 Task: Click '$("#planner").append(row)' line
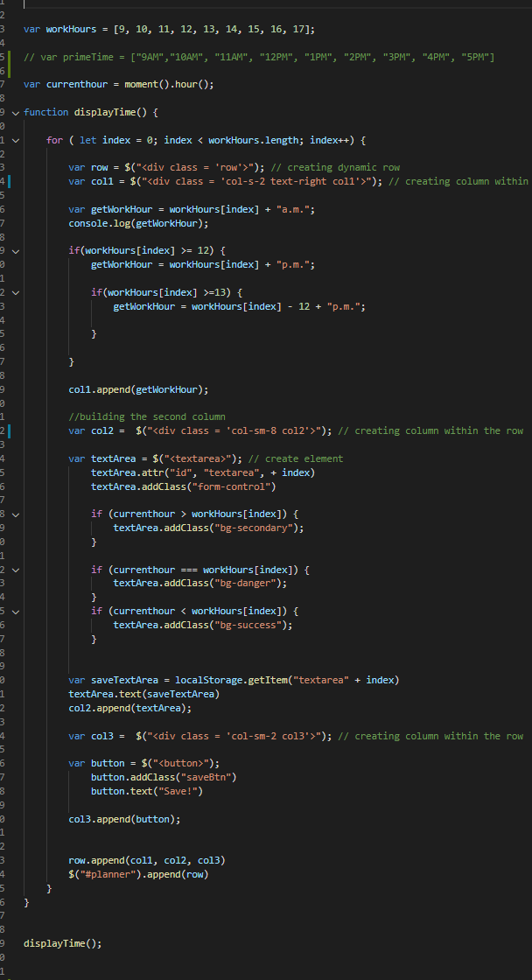tap(138, 874)
